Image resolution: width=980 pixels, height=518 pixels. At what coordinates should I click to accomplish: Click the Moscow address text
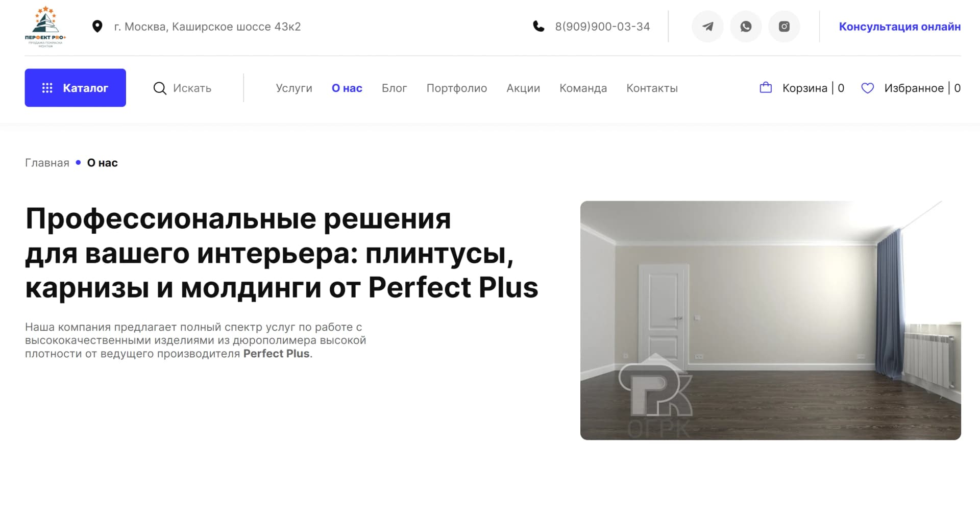click(207, 27)
